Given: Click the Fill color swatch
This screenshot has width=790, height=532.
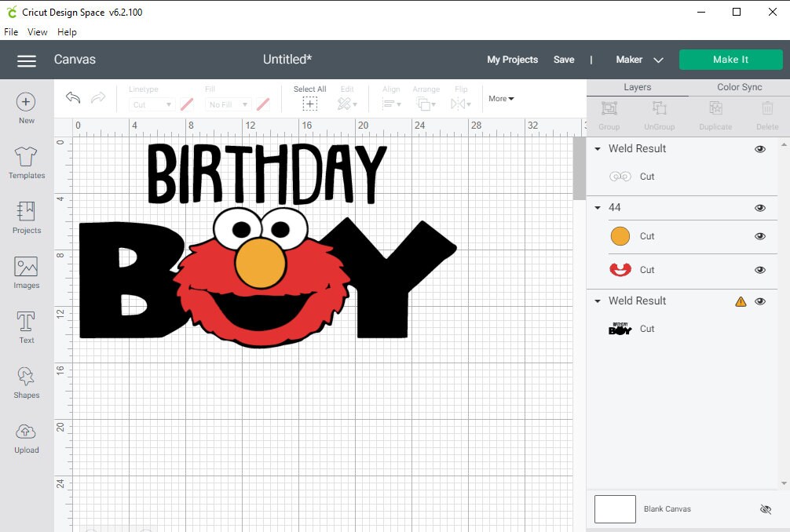Looking at the screenshot, I should 263,104.
